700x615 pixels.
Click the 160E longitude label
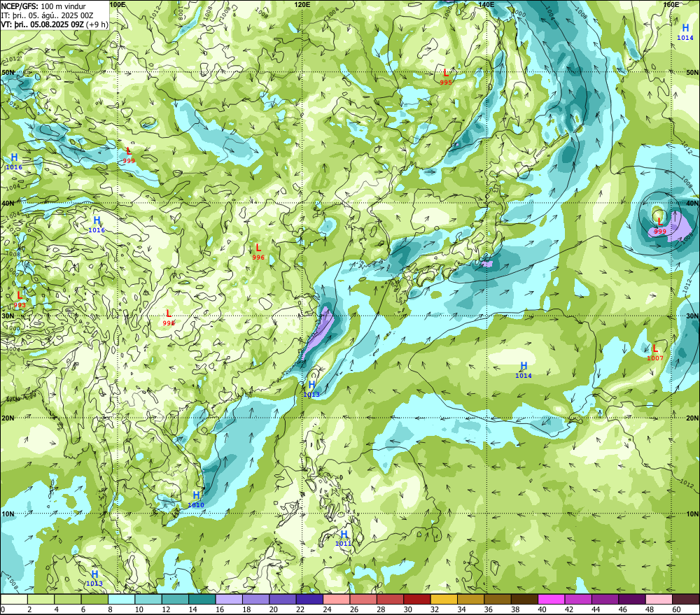tap(671, 4)
